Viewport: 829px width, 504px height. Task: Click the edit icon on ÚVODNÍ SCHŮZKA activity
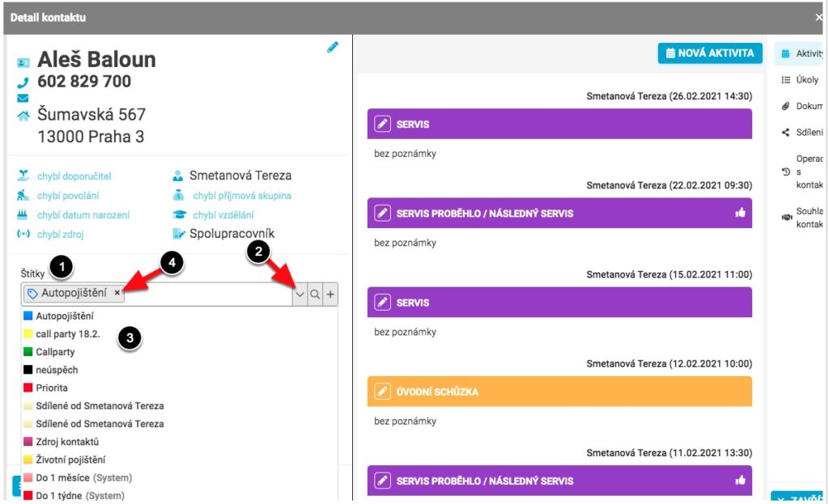pos(382,392)
